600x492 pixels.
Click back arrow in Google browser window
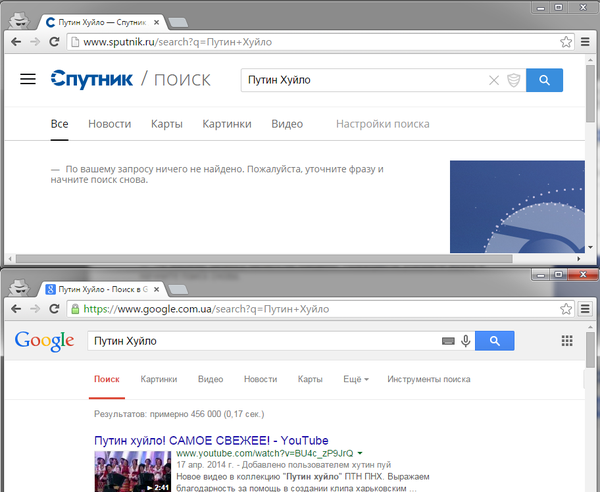click(x=16, y=309)
